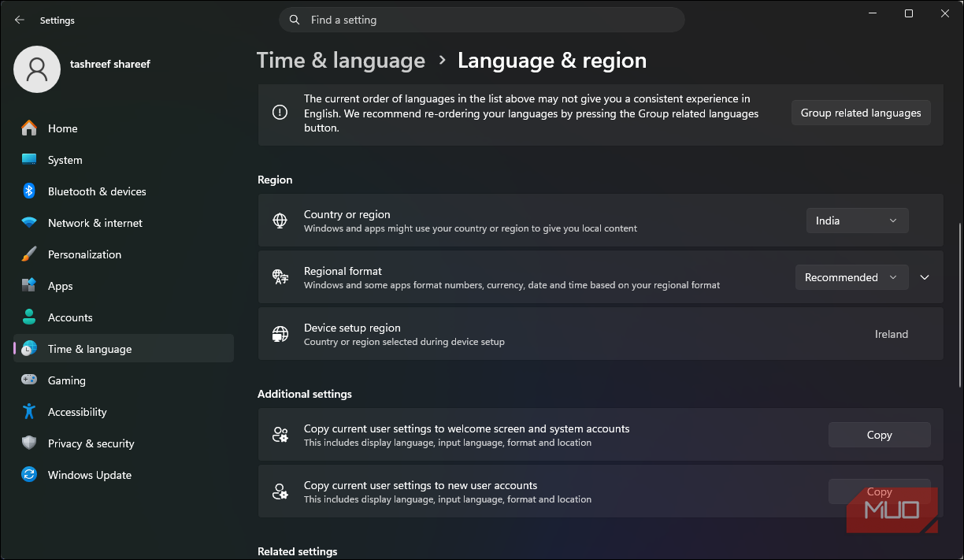Click the Personalization paintbrush icon
This screenshot has height=560, width=964.
[x=29, y=254]
